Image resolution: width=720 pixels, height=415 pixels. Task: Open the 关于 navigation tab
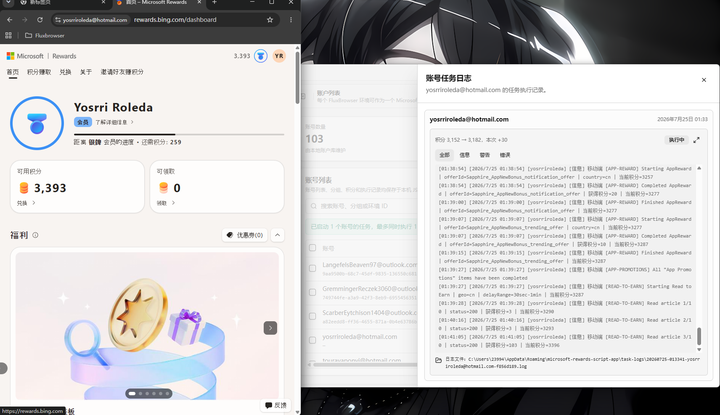tap(86, 72)
